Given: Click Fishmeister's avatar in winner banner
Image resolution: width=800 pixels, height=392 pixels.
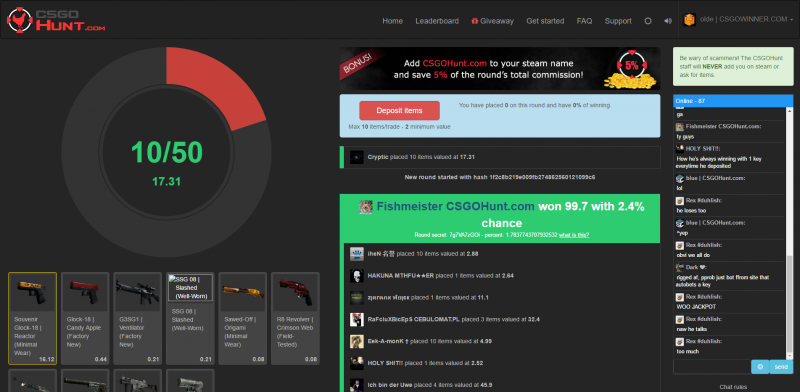Looking at the screenshot, I should (x=365, y=207).
